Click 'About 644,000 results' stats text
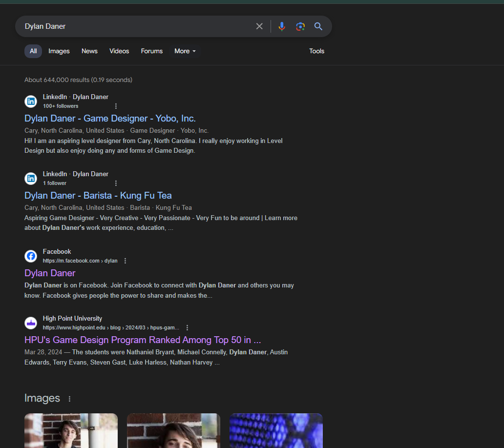504x448 pixels. pyautogui.click(x=79, y=80)
